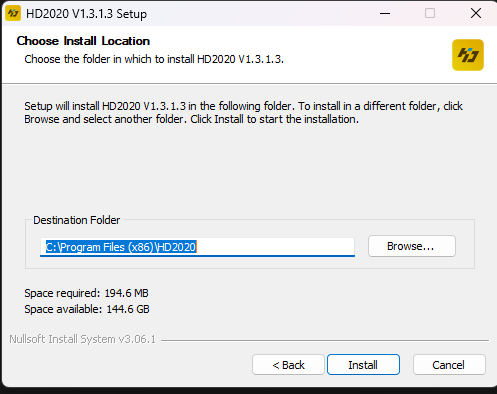Screen dimensions: 497x394
Task: Click the 'Destination Folder' group label
Action: pyautogui.click(x=77, y=220)
